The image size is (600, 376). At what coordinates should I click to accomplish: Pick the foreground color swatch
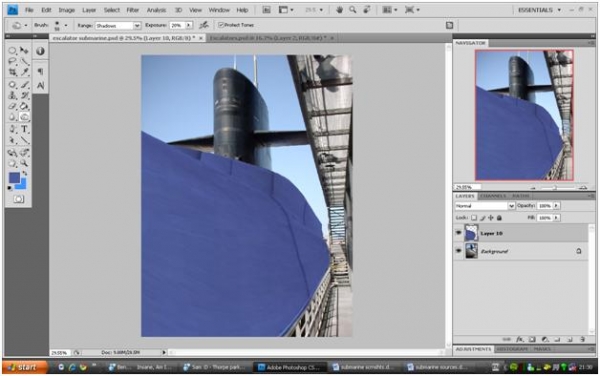point(15,177)
